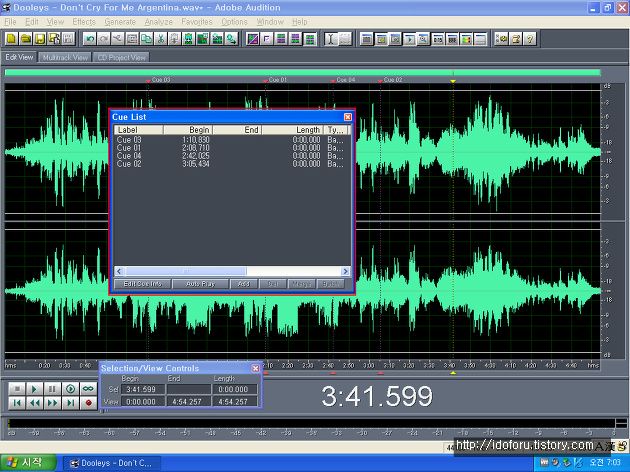Toggle spectral view toolbar icon
The height and width of the screenshot is (472, 630).
click(253, 39)
